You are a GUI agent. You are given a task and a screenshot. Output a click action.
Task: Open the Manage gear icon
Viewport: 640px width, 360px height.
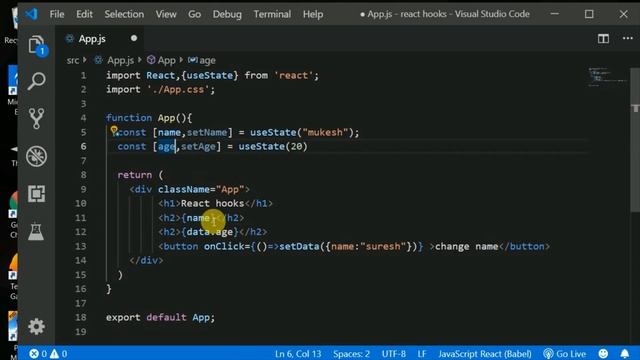coord(36,326)
